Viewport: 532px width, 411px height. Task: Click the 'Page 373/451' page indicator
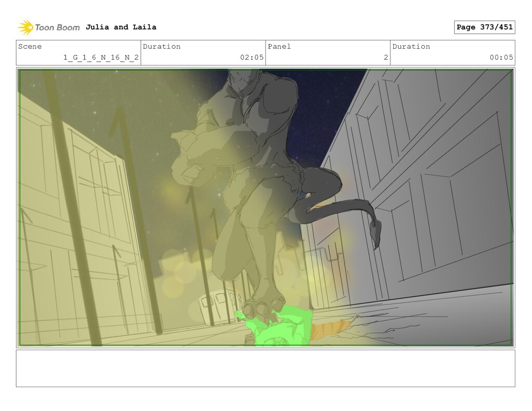click(x=485, y=27)
